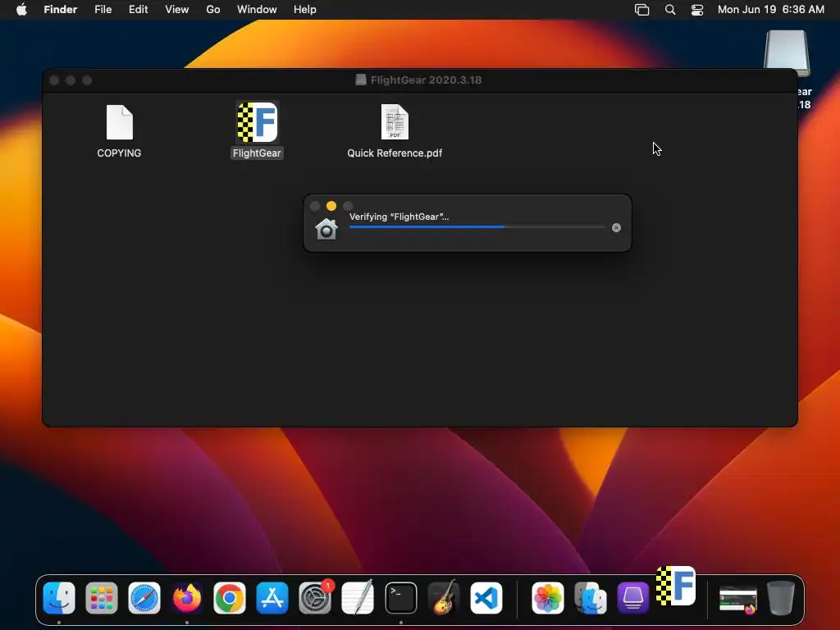Open the Trash from the Dock
This screenshot has height=630, width=840.
pyautogui.click(x=781, y=598)
